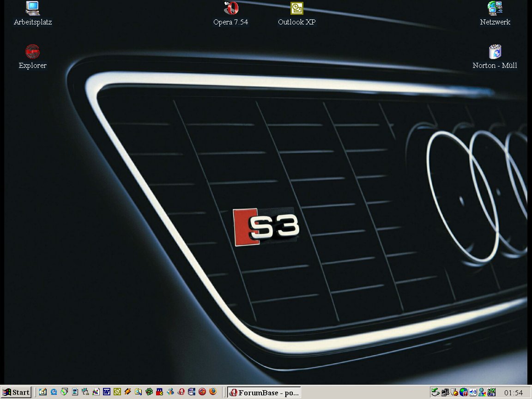Select the Opera 7.54 desktop shortcut
Image resolution: width=532 pixels, height=399 pixels.
[x=231, y=13]
